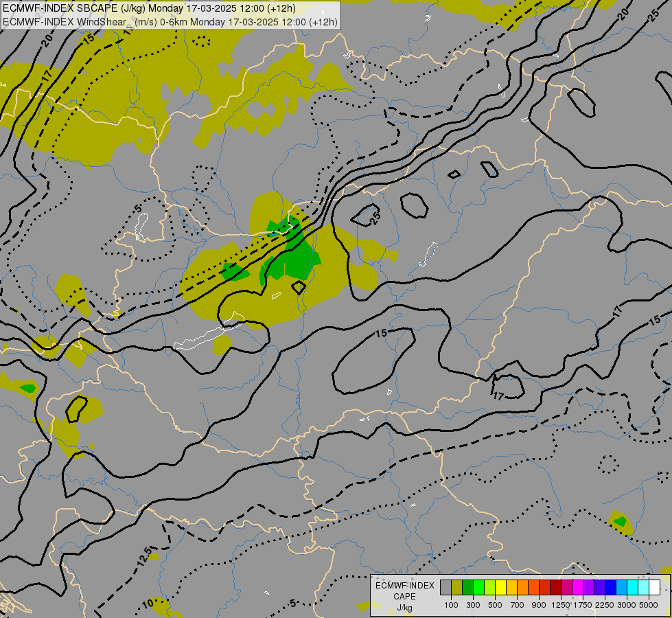Viewport: 672px width, 618px height.
Task: Click the bright green legend swatch
Action: (479, 587)
